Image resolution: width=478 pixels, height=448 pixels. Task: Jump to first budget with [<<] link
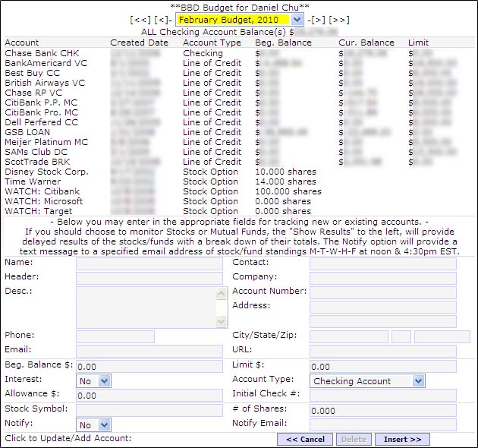pos(140,20)
